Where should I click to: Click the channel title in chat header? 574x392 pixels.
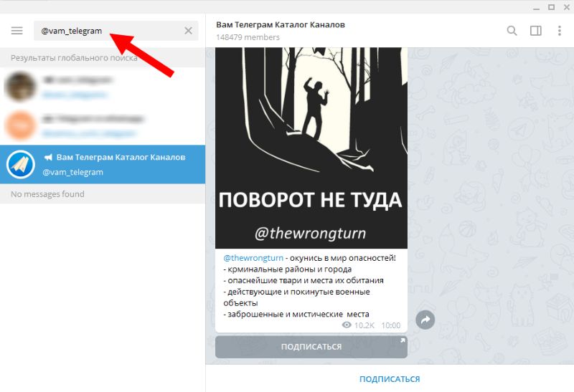281,24
